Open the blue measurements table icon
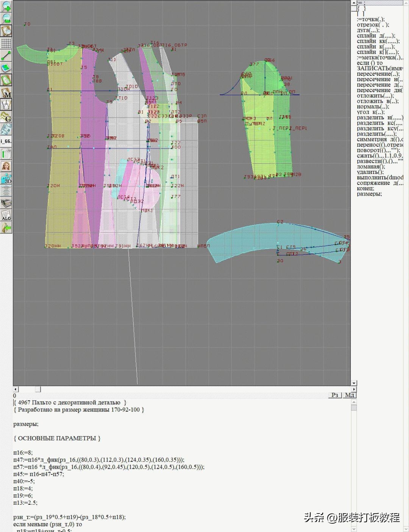 click(6, 129)
